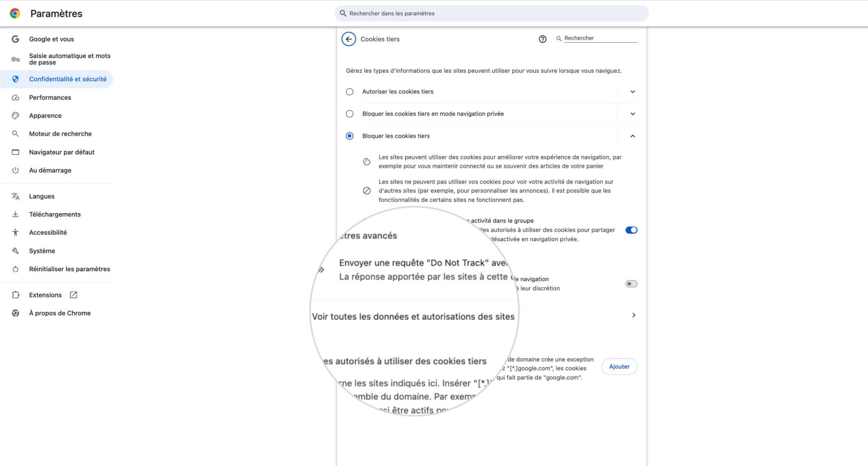The width and height of the screenshot is (868, 466).
Task: Enable the Do Not Track toggle
Action: (631, 284)
